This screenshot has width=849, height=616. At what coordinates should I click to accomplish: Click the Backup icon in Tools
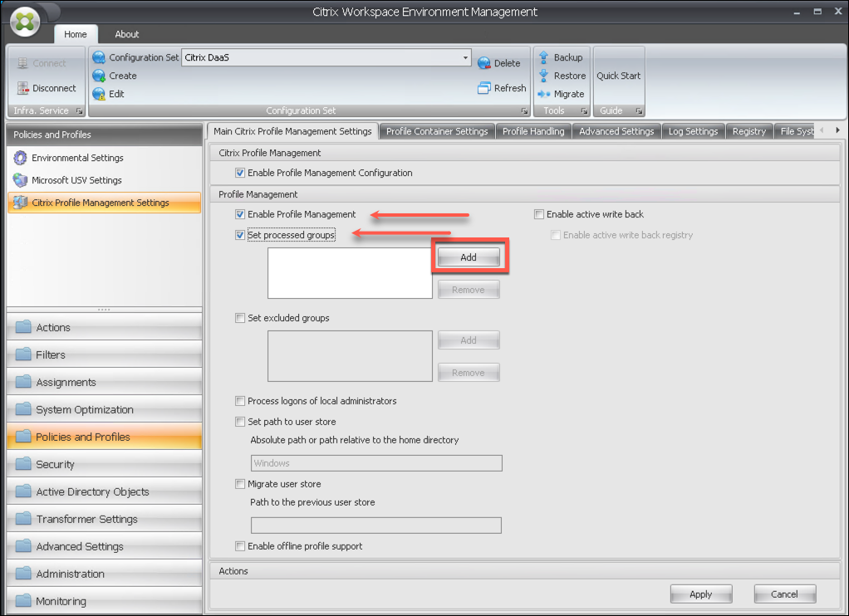(545, 57)
